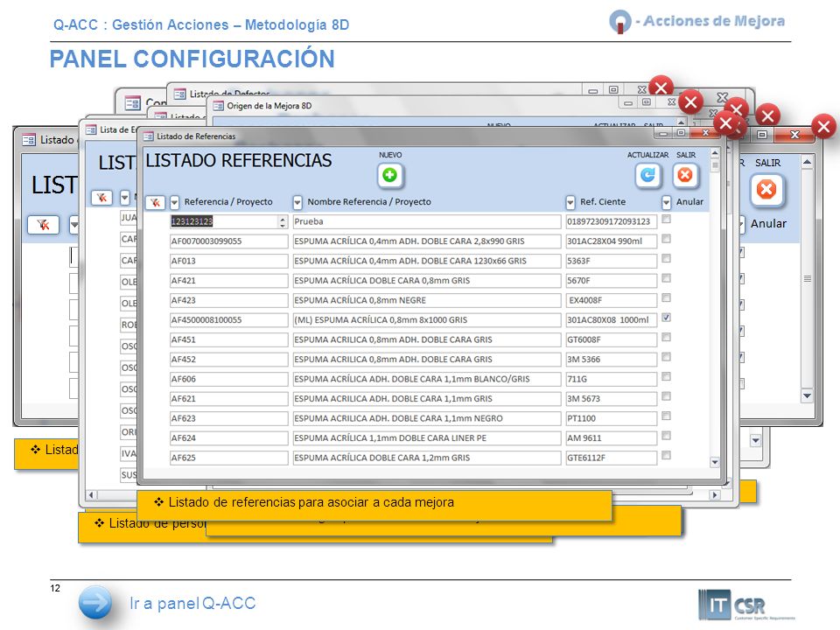The width and height of the screenshot is (840, 630).
Task: Click red X overlay above Origen de la Mejora window
Action: point(690,101)
